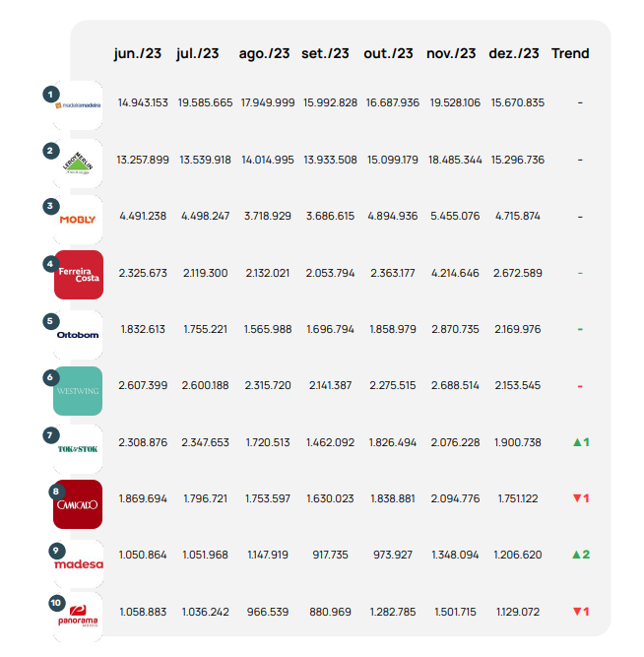The image size is (644, 657).
Task: Click rank badge number 10
Action: [x=56, y=602]
